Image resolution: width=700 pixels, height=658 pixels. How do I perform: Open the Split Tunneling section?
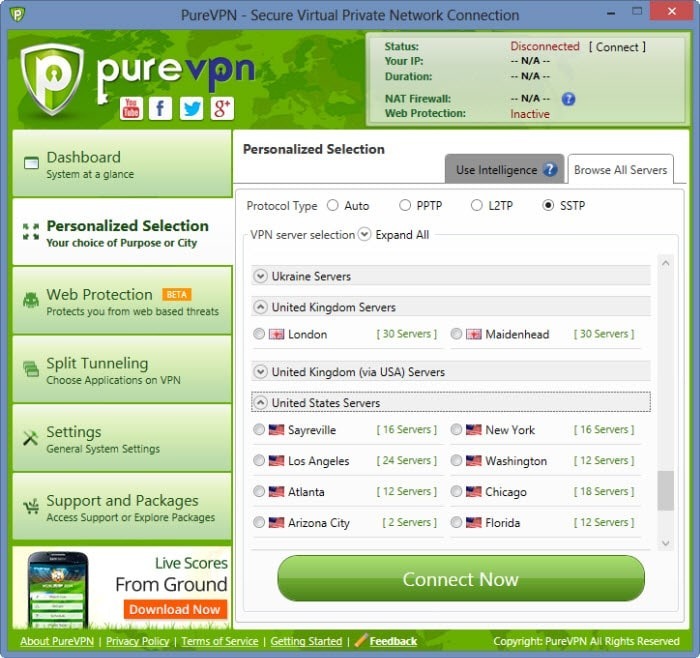pos(122,369)
